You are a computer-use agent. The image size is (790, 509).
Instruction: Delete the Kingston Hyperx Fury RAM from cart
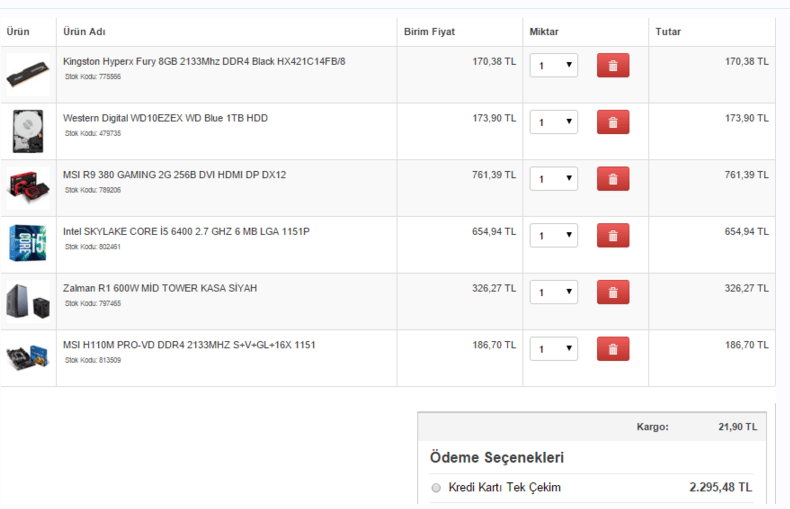pyautogui.click(x=613, y=66)
